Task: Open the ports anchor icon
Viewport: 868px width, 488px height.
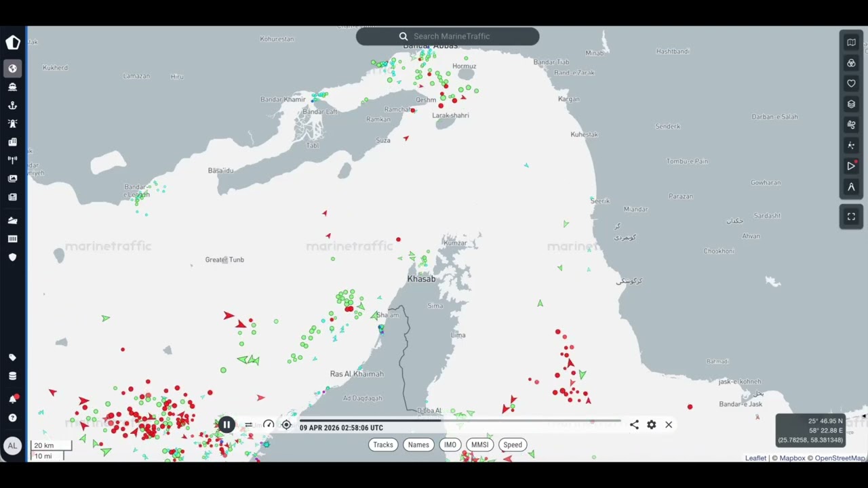Action: click(x=12, y=105)
